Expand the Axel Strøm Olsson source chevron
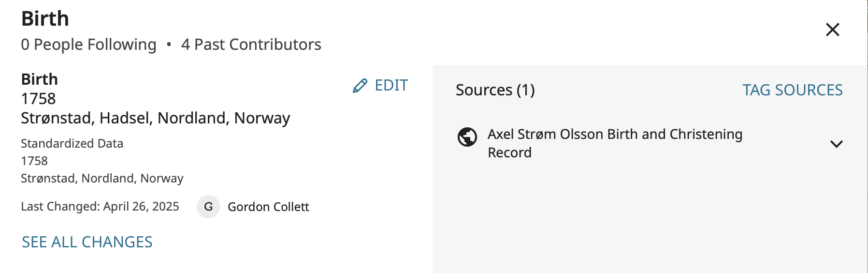Screen dimensions: 868x273 point(836,144)
